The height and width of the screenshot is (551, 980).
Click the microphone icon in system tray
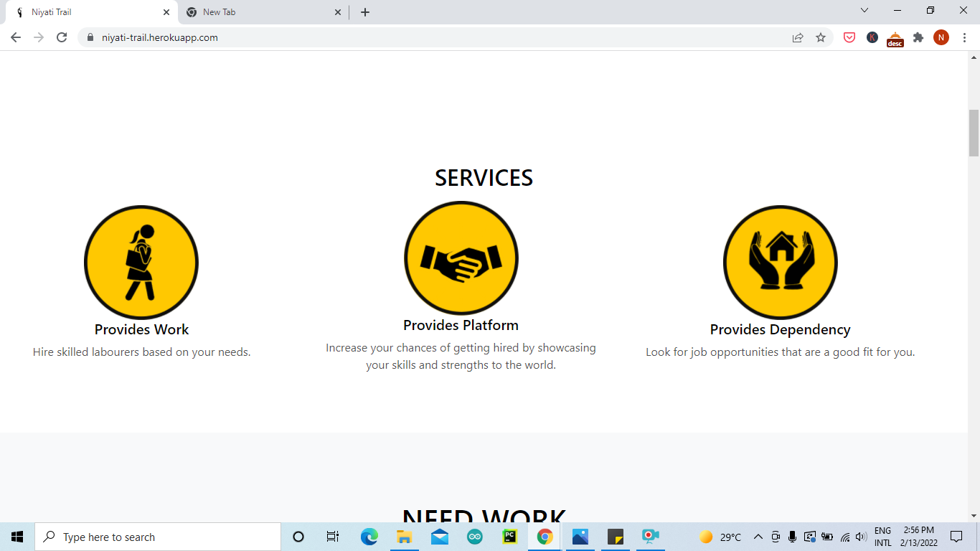[791, 536]
